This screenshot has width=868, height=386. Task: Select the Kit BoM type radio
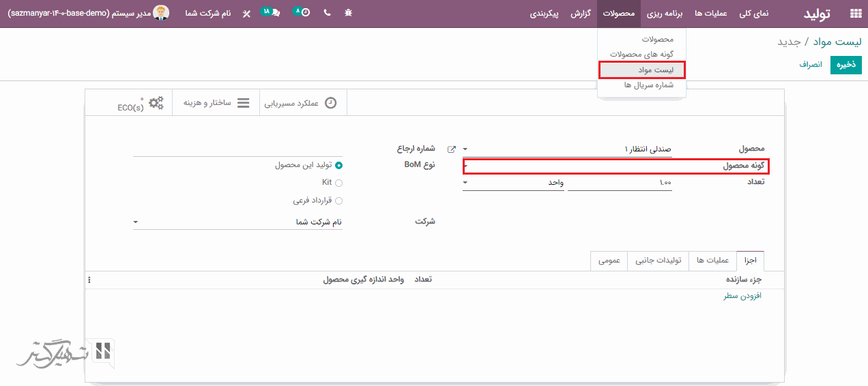tap(339, 183)
